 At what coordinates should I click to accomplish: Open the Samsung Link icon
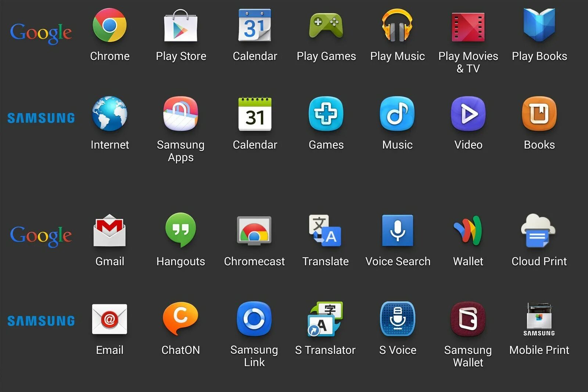(254, 319)
